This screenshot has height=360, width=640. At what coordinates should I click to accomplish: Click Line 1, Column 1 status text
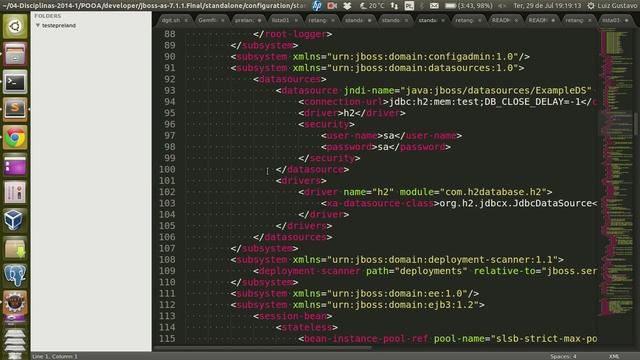tap(55, 356)
